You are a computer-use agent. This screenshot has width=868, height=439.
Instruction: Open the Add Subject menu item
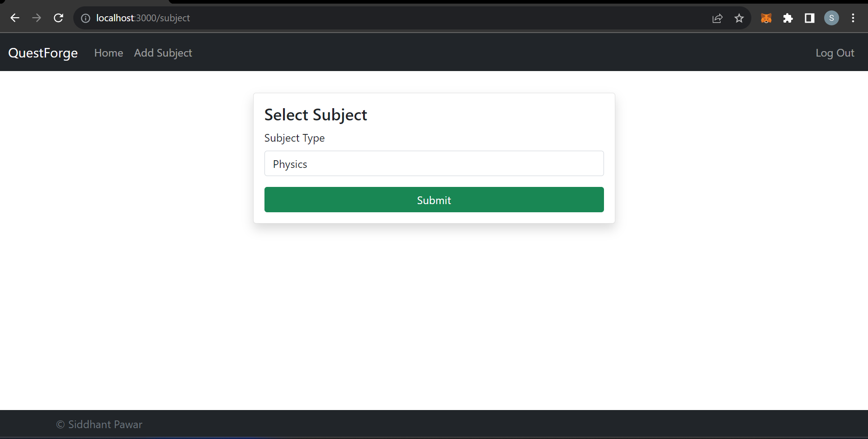tap(163, 53)
